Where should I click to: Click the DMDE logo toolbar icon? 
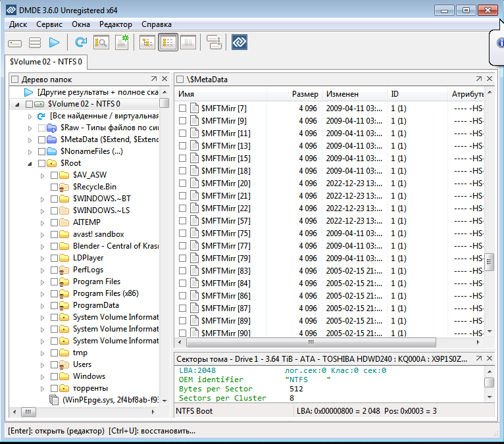pyautogui.click(x=238, y=43)
